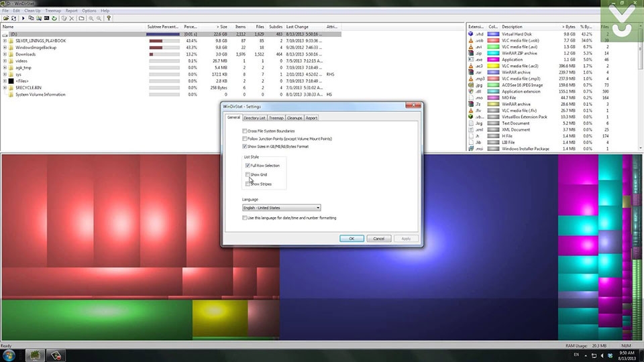The height and width of the screenshot is (362, 644).
Task: Expand the agk_tmp folder node
Action: pos(5,68)
